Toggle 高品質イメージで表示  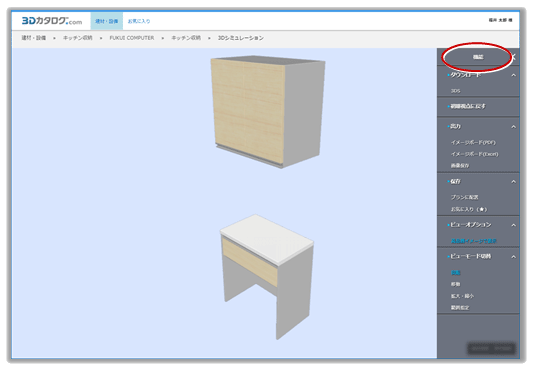pyautogui.click(x=474, y=241)
